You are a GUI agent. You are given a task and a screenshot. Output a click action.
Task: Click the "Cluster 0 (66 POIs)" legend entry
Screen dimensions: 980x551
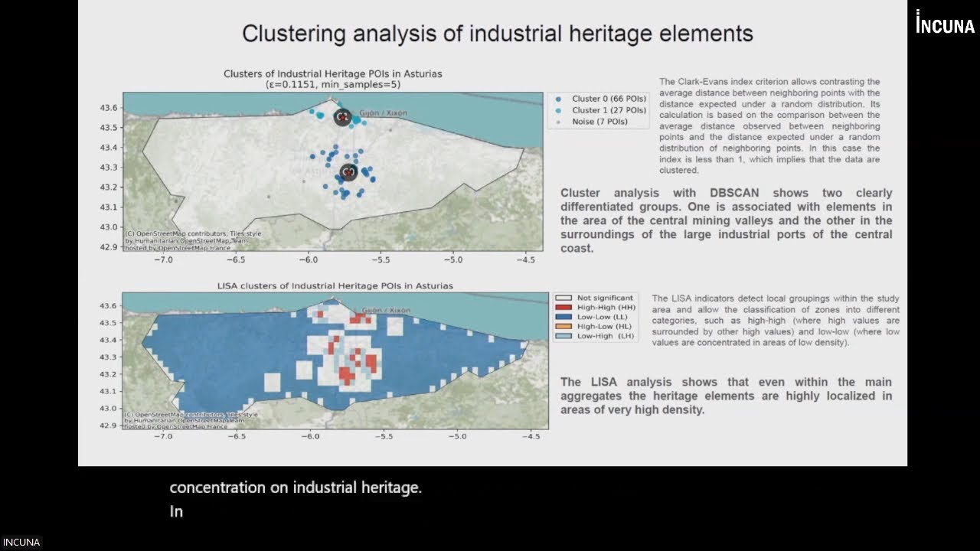point(600,99)
